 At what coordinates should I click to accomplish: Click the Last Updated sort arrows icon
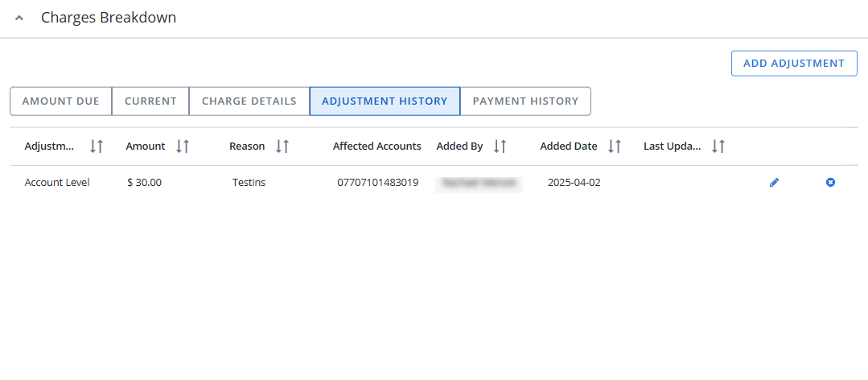[718, 147]
